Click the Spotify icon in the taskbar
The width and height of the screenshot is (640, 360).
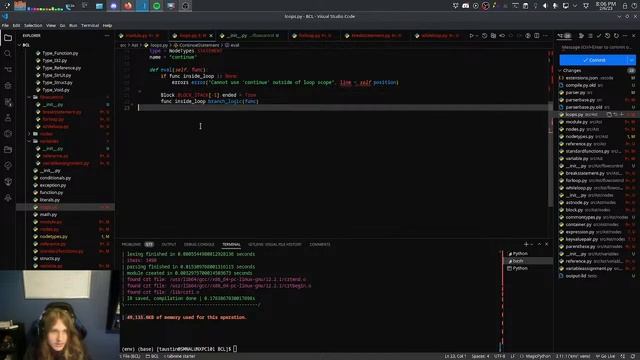[157, 6]
